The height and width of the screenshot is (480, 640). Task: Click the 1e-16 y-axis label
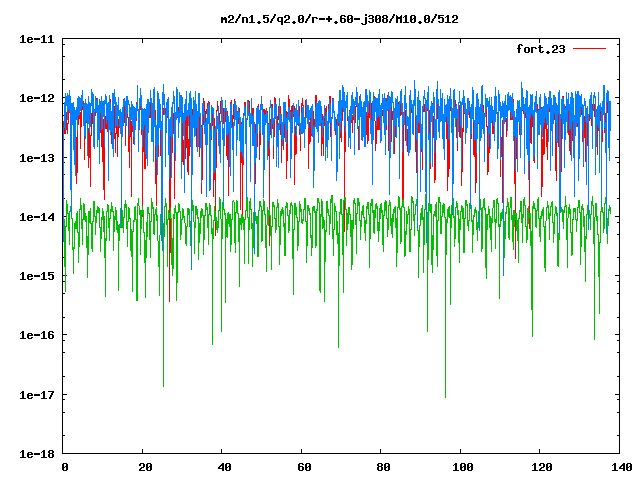coord(37,336)
